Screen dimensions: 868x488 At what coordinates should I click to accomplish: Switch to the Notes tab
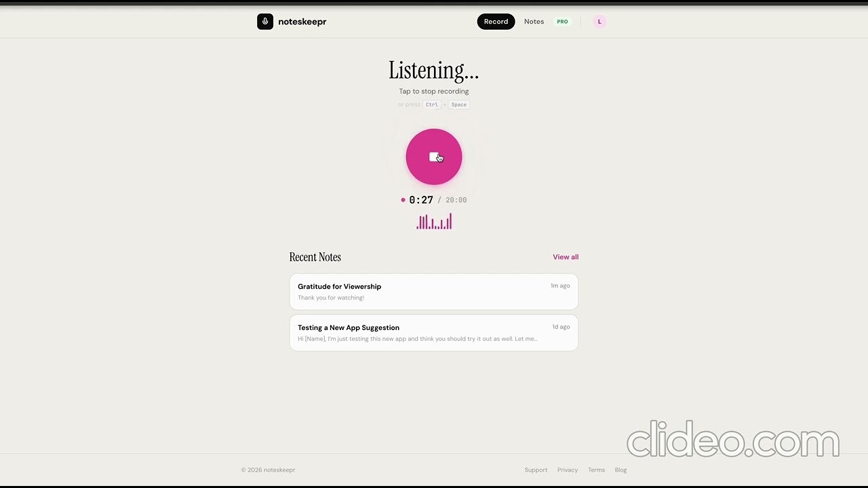534,21
